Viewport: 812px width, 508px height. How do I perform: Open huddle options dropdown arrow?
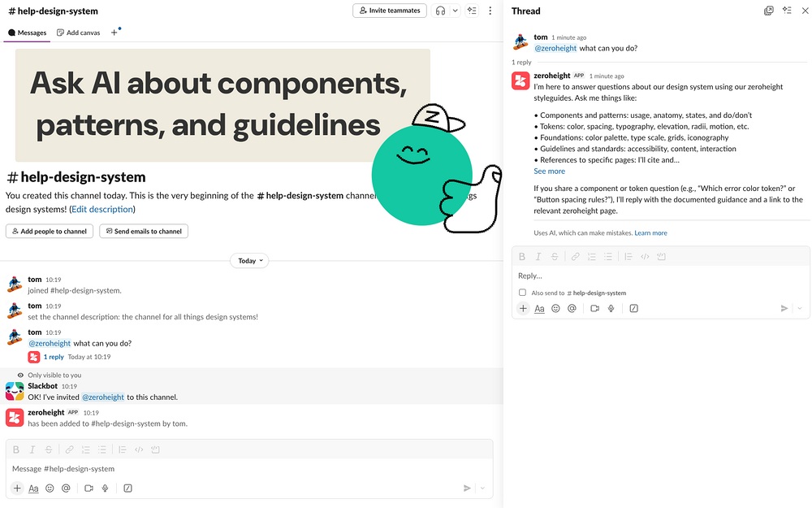(455, 11)
